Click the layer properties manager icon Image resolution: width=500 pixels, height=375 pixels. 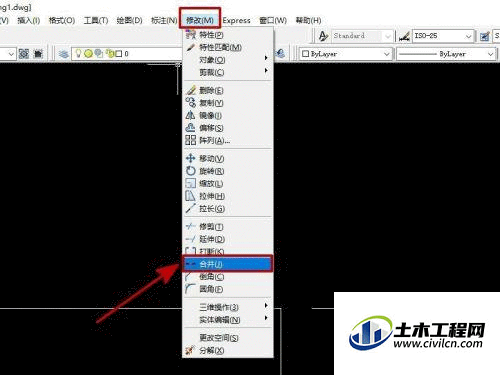click(x=63, y=54)
